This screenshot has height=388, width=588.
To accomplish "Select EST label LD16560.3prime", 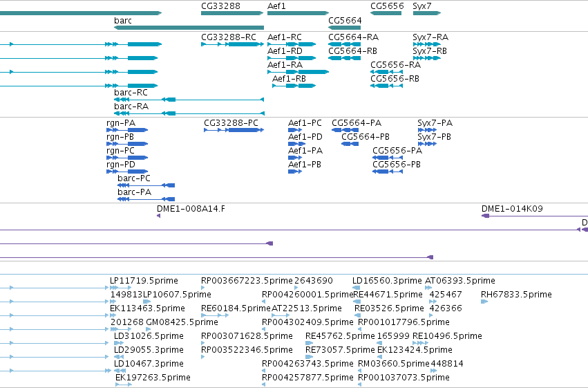I will tap(387, 281).
